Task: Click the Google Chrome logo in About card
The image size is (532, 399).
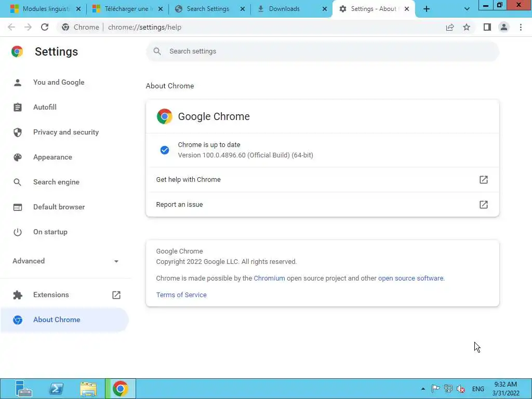Action: click(x=165, y=116)
